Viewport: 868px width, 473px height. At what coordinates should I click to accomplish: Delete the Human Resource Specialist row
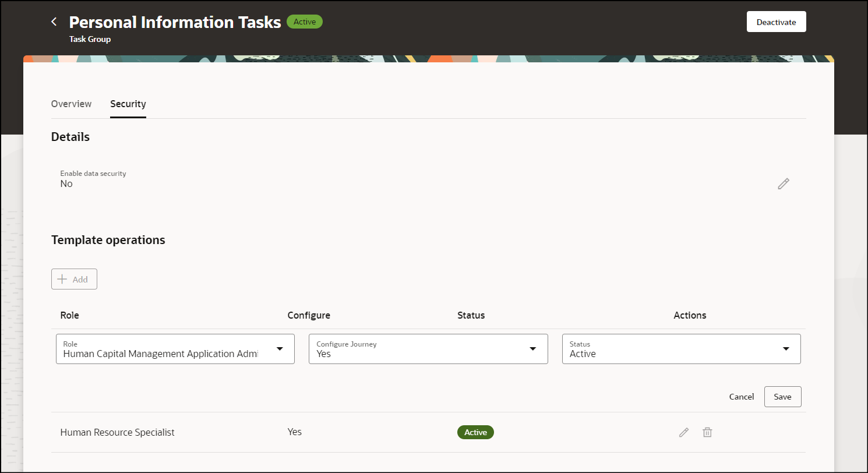pos(707,432)
